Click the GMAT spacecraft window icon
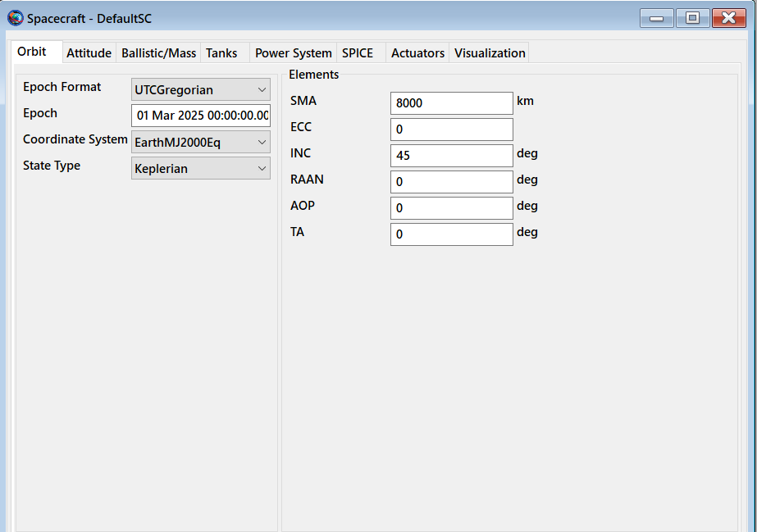757x532 pixels. (x=15, y=18)
